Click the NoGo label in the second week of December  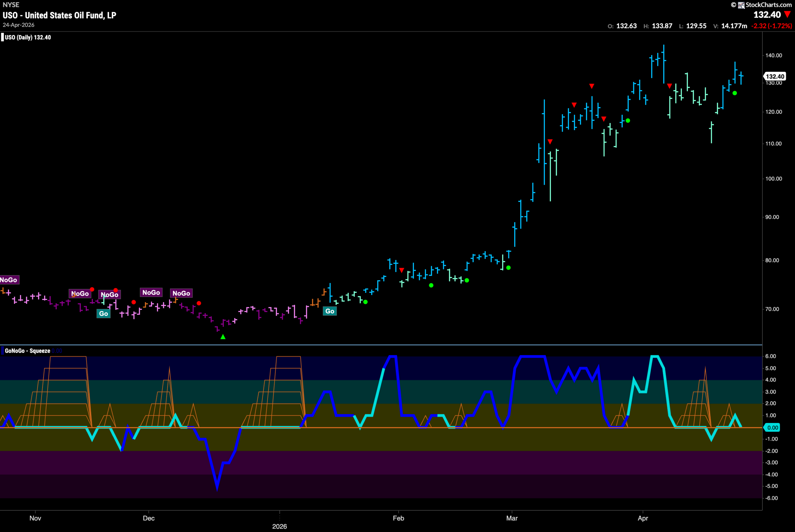tap(181, 293)
